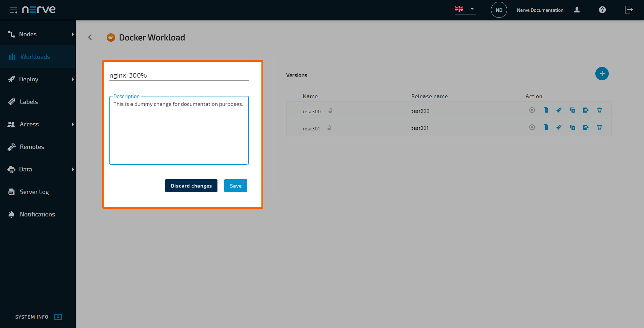Add a new version with the plus button
The width and height of the screenshot is (644, 328).
point(602,74)
